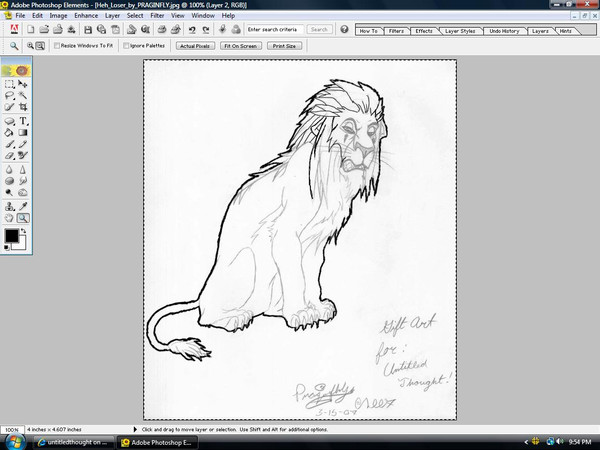Toggle Zoom In mode in options bar

click(30, 46)
